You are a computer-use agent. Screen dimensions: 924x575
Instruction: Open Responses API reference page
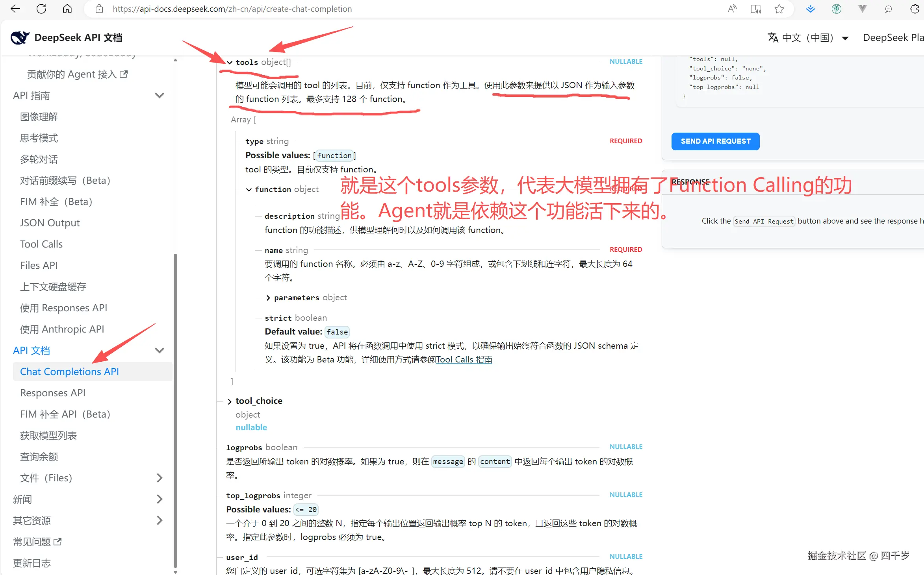[x=53, y=393]
